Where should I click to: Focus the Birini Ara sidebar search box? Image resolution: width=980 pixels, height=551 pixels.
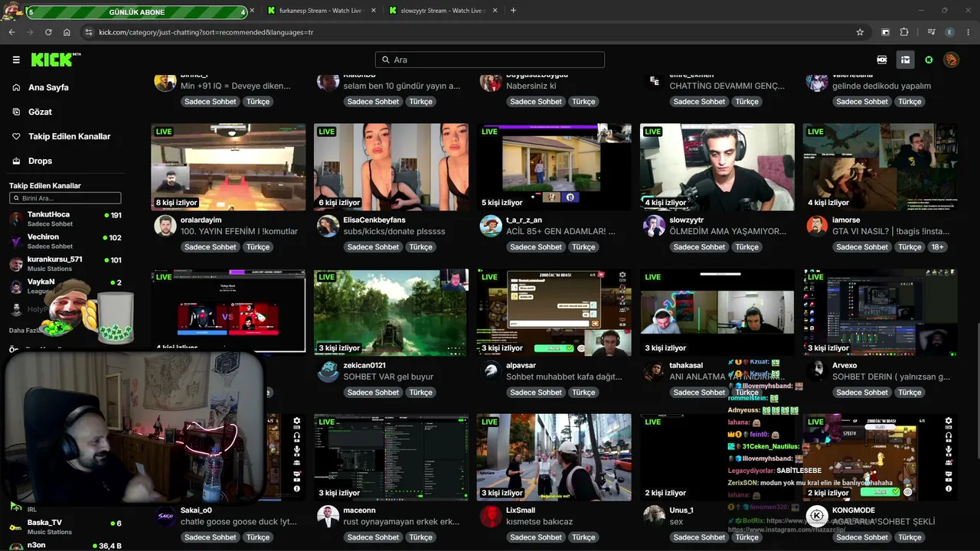[x=65, y=198]
